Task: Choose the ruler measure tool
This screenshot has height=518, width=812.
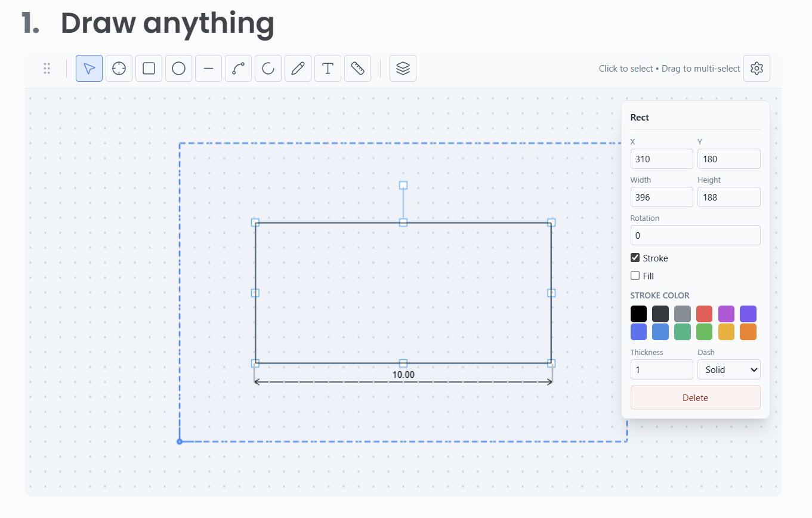Action: click(357, 69)
